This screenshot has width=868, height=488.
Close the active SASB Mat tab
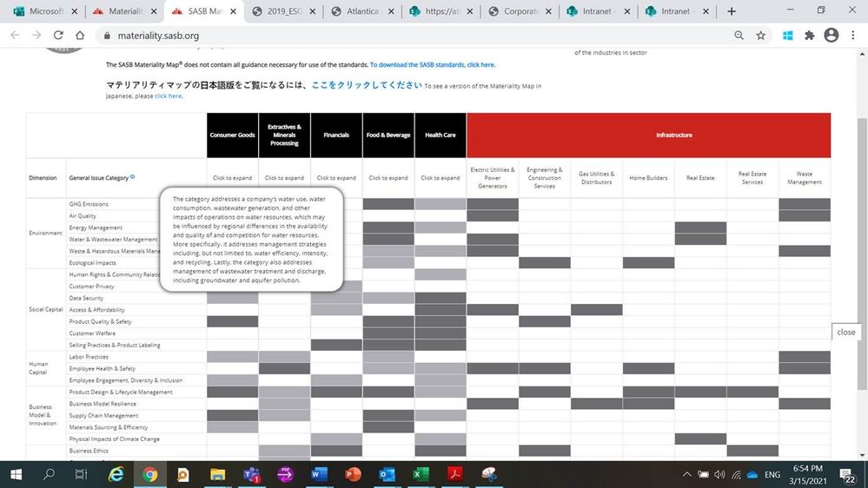pyautogui.click(x=233, y=11)
